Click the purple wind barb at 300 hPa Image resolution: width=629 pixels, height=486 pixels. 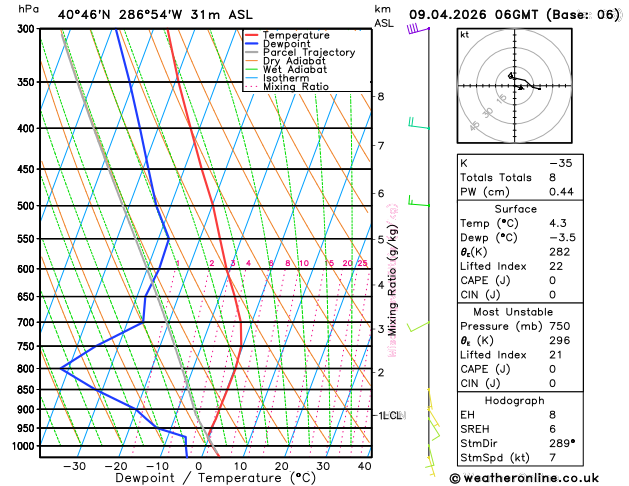(418, 29)
